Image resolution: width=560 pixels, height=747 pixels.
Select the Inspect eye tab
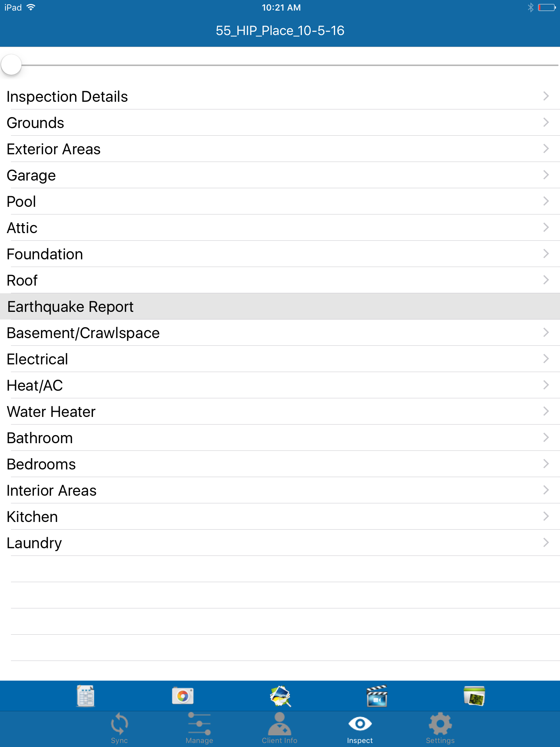pos(359,728)
